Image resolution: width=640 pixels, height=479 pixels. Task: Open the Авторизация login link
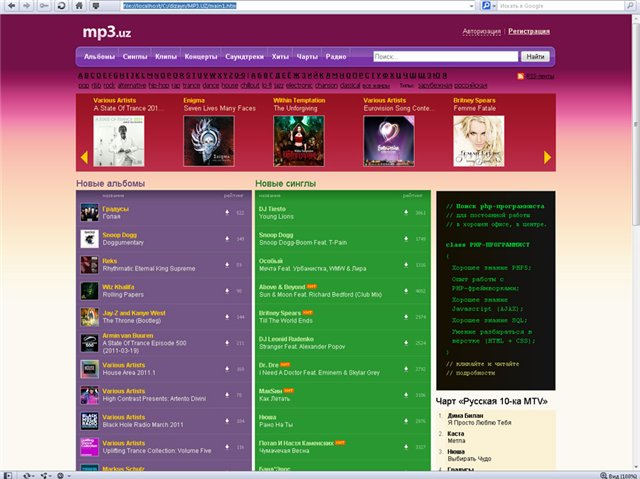482,31
